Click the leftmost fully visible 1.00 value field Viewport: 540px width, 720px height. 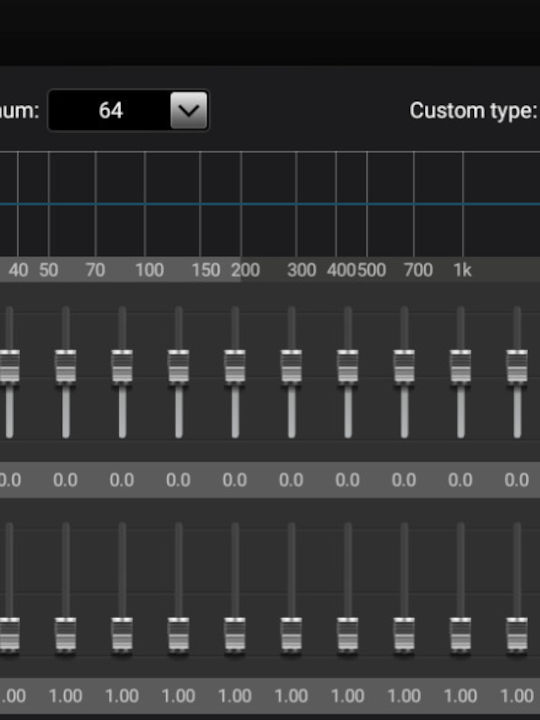click(x=65, y=696)
